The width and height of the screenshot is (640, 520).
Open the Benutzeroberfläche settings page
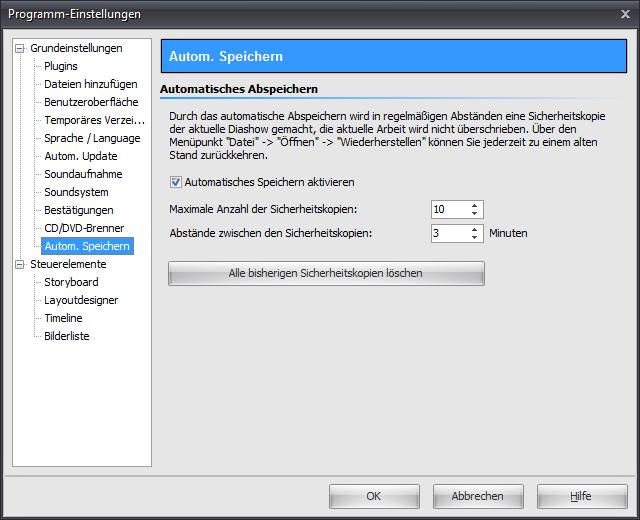(x=91, y=102)
